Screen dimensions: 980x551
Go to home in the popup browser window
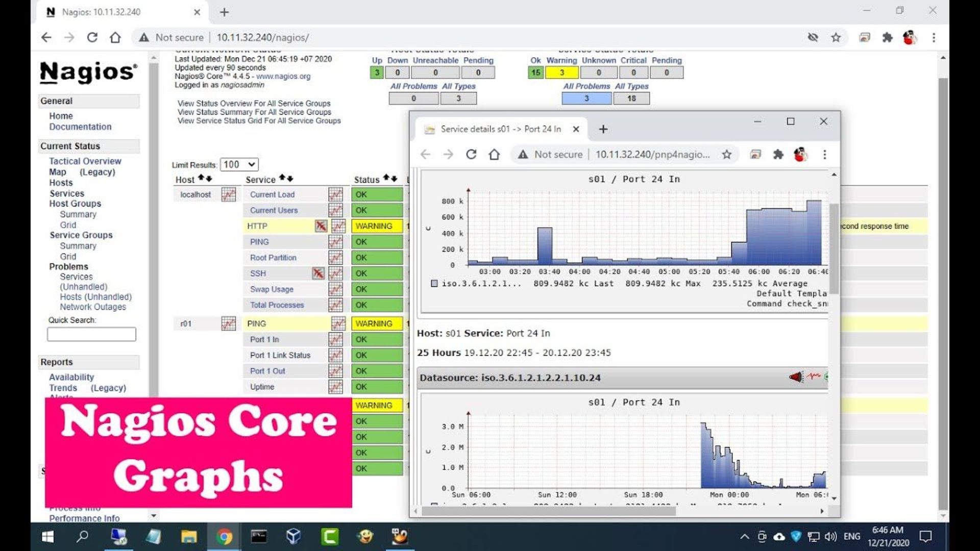(x=494, y=155)
